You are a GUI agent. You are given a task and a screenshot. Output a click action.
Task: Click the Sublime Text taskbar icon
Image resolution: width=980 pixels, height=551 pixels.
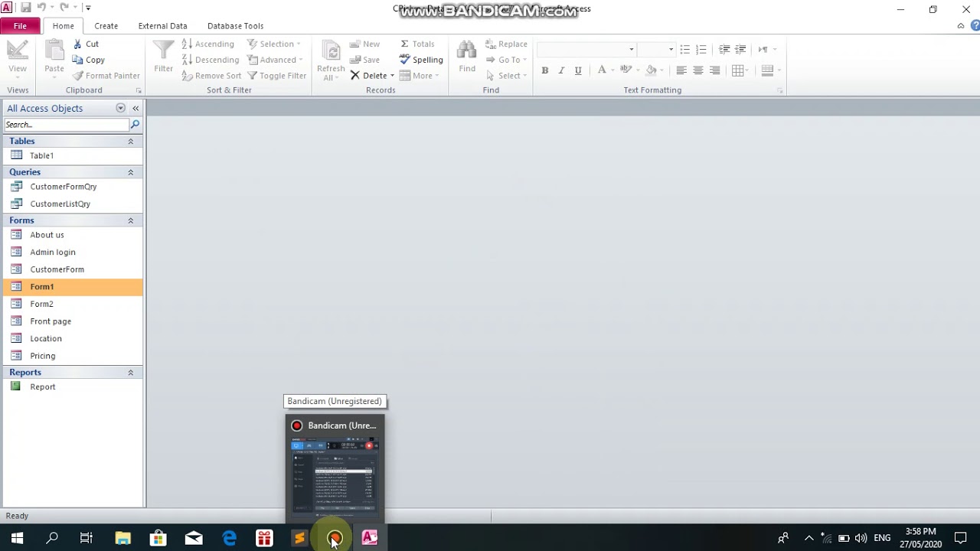coord(299,538)
